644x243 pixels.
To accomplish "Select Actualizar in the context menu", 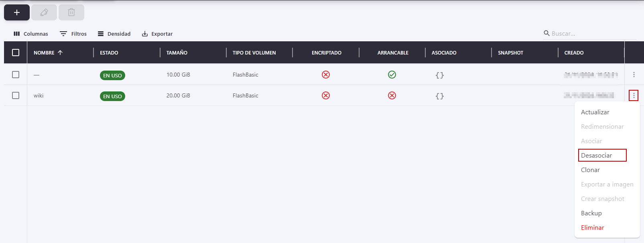I will [595, 112].
